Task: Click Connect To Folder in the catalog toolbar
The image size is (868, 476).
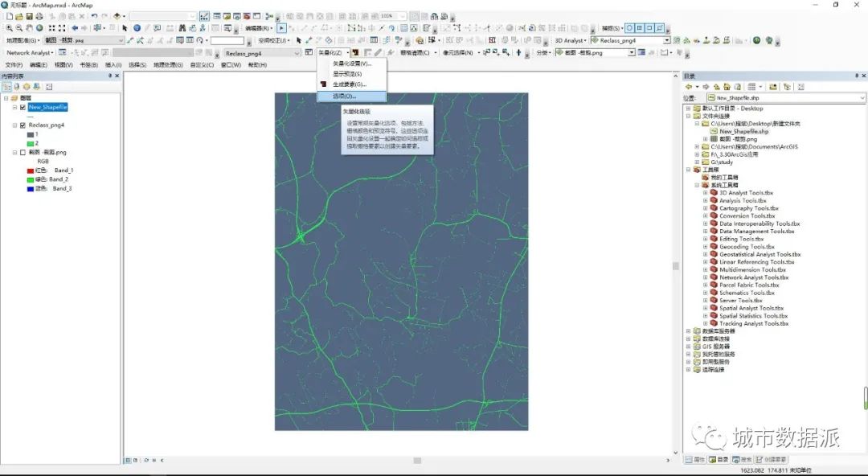Action: point(773,87)
